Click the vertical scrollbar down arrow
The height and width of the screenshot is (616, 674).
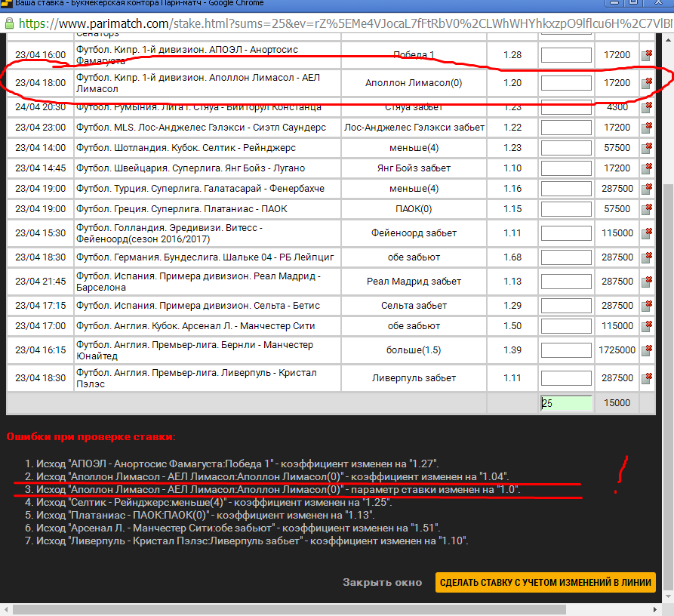pyautogui.click(x=668, y=596)
